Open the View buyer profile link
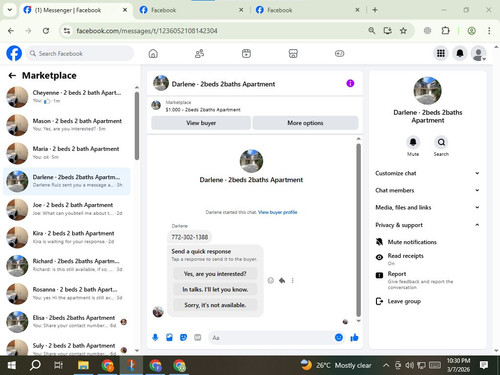Viewport: 500px width, 375px height. pos(277,212)
